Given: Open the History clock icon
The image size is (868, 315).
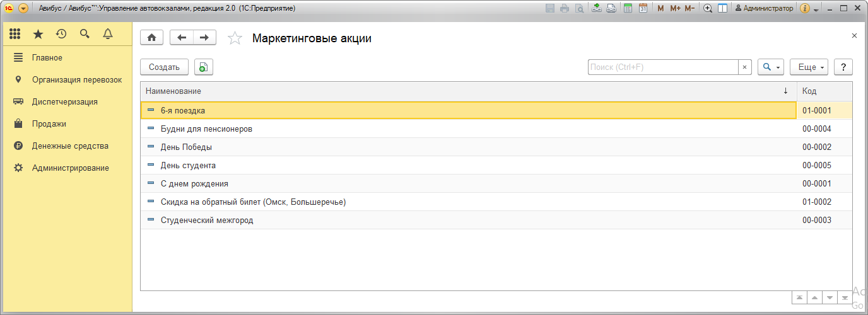Looking at the screenshot, I should pos(61,34).
